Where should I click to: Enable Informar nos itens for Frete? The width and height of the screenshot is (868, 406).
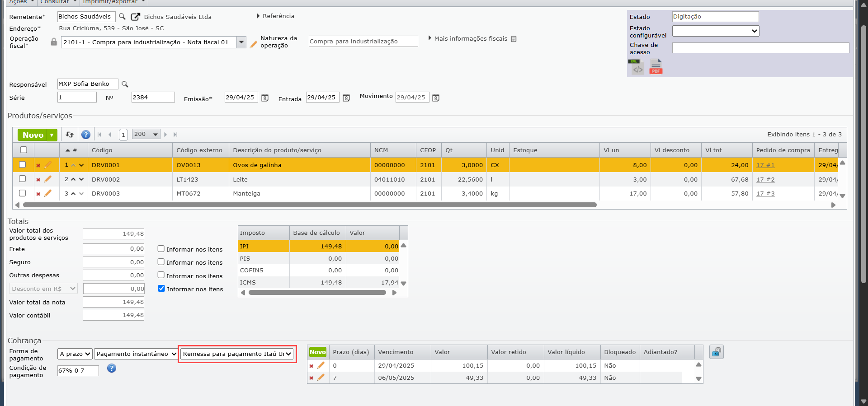pos(161,249)
